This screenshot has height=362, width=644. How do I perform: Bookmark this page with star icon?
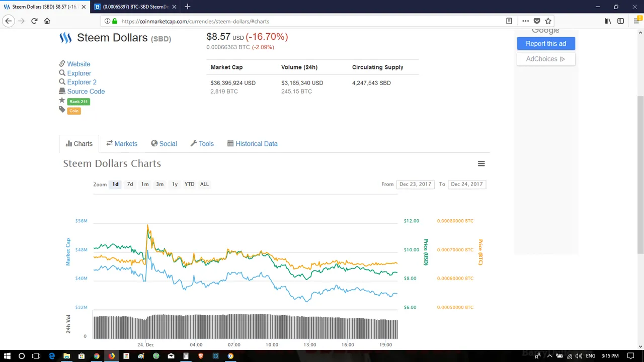click(548, 21)
